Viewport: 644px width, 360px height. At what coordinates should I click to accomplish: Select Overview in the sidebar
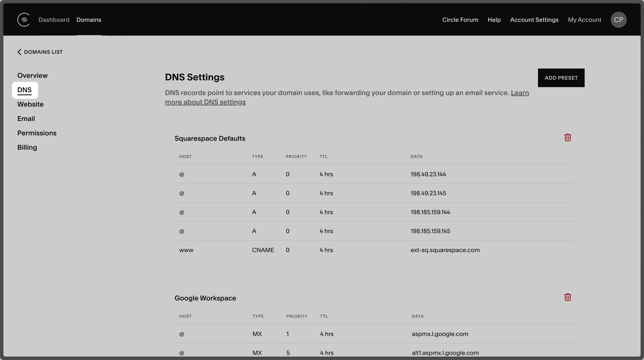click(32, 75)
